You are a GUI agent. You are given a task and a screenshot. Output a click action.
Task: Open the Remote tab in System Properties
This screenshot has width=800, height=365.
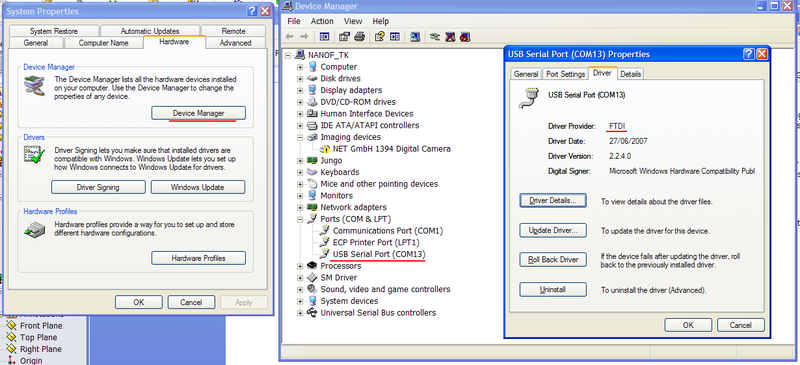point(234,31)
